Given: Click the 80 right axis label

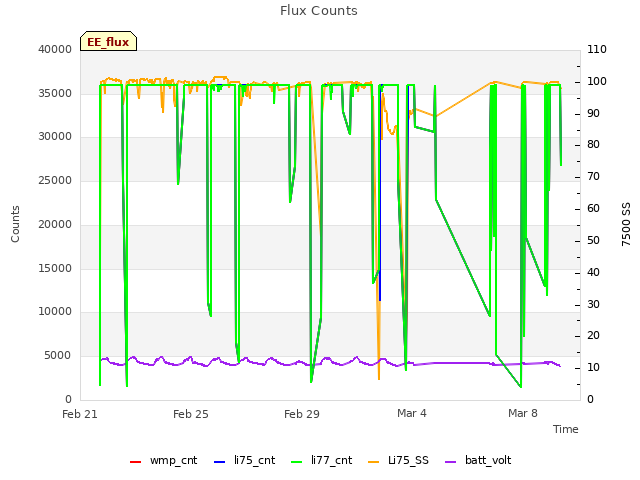Looking at the screenshot, I should (593, 144).
